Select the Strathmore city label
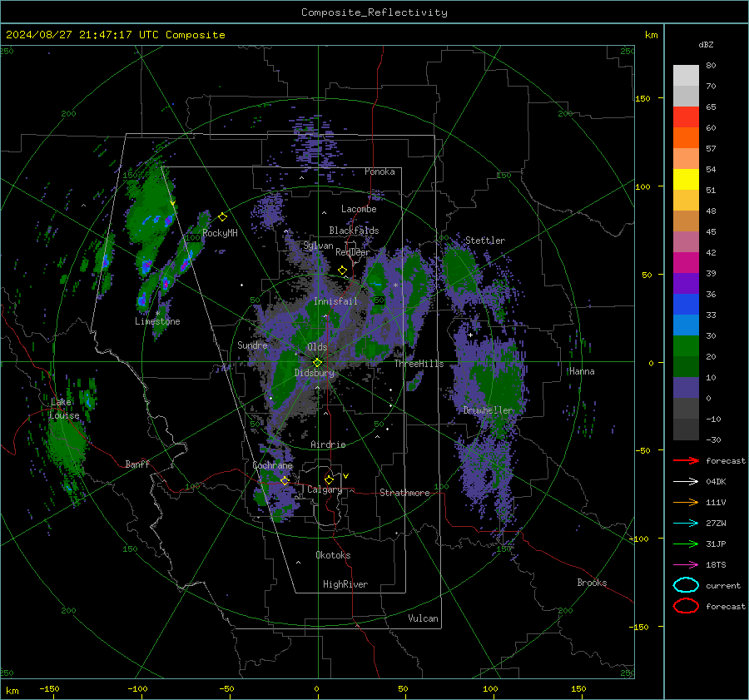The width and height of the screenshot is (749, 700). pyautogui.click(x=404, y=493)
